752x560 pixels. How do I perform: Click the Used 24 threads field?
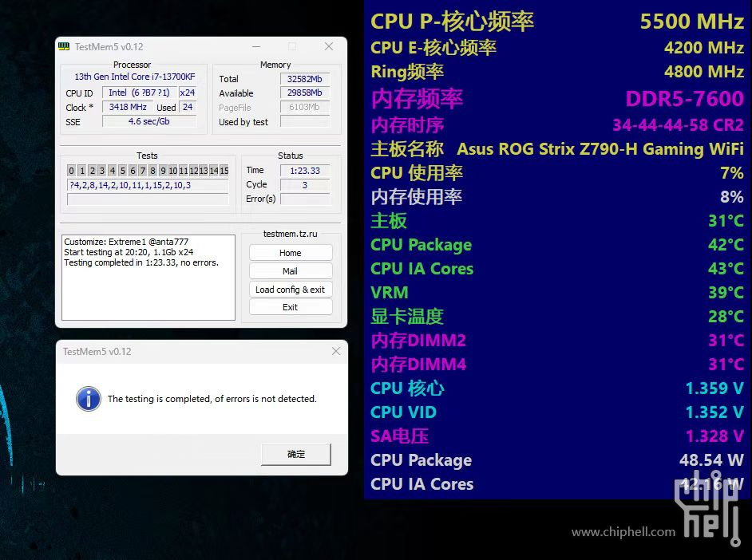point(188,107)
